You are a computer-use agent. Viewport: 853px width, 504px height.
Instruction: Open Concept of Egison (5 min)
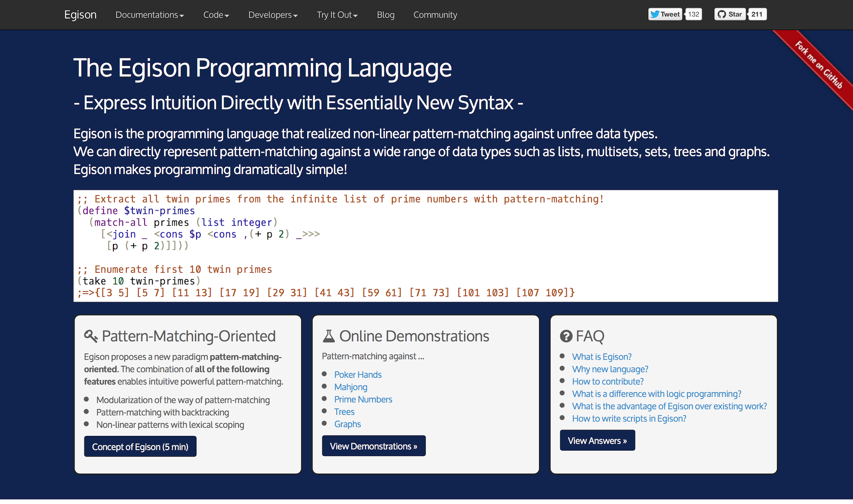pyautogui.click(x=140, y=446)
